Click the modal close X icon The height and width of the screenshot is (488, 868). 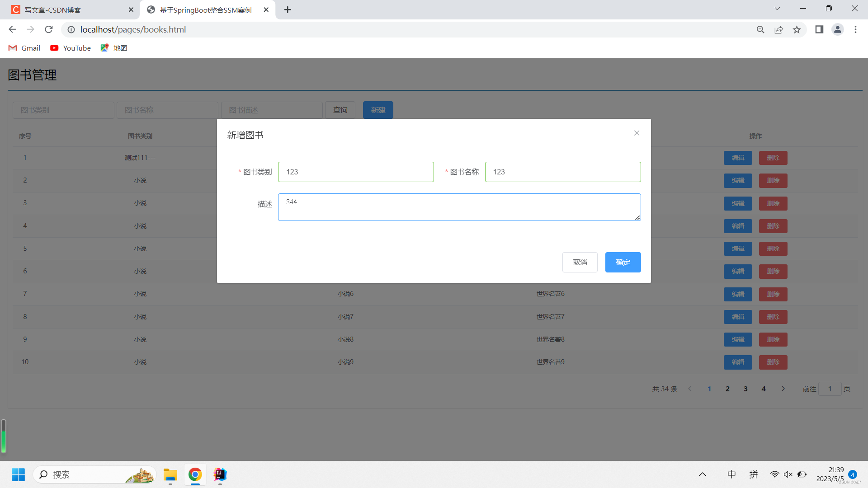click(x=637, y=133)
